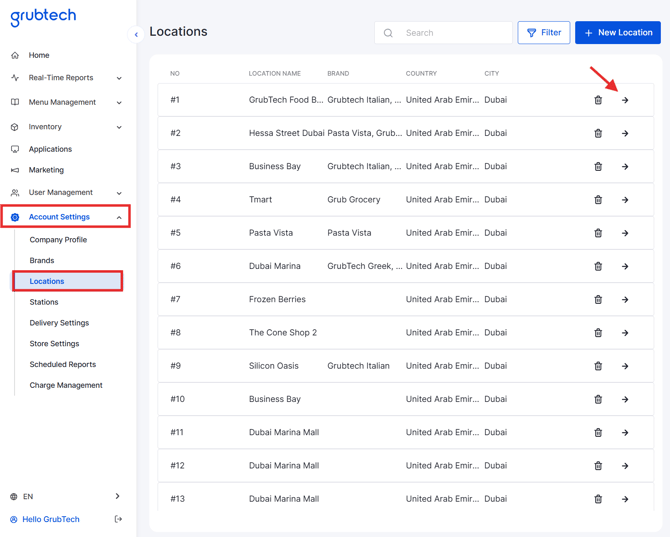Open Store Settings
Screen dimensions: 670x537
click(x=54, y=344)
